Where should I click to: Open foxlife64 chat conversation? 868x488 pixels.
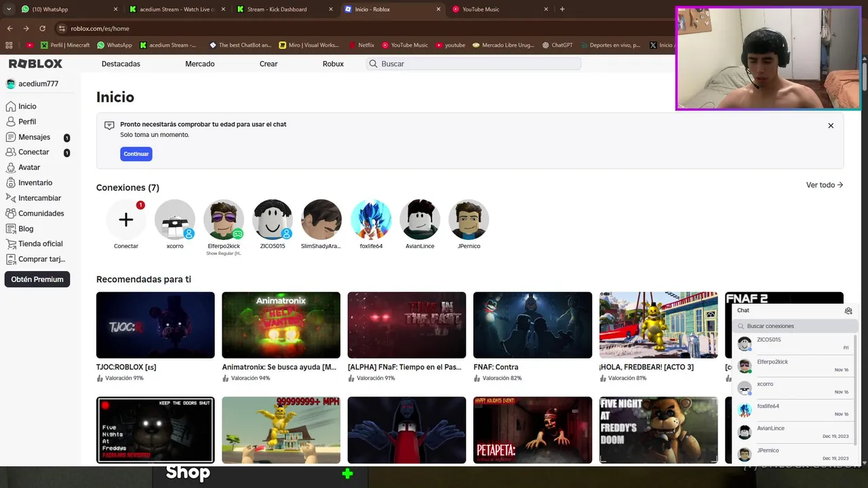point(793,410)
